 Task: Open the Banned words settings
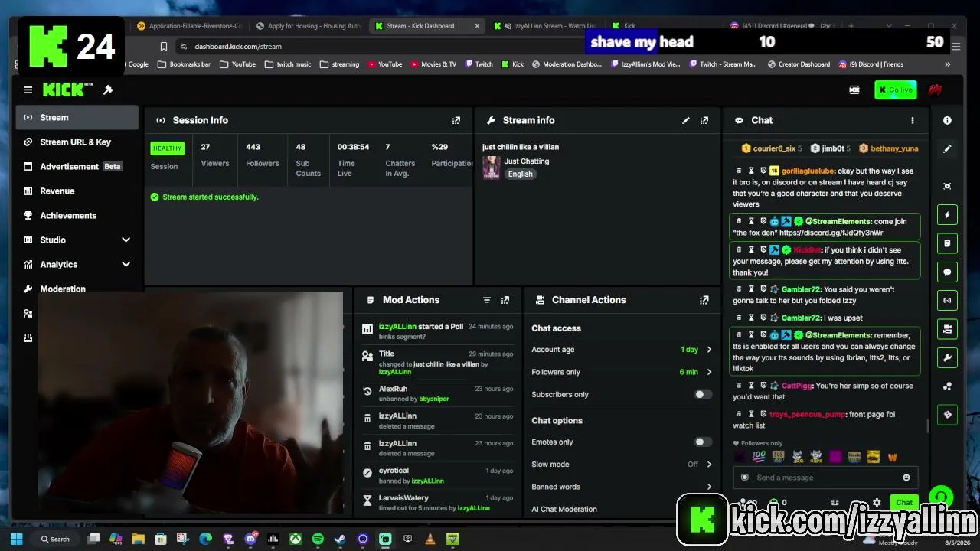pos(622,487)
